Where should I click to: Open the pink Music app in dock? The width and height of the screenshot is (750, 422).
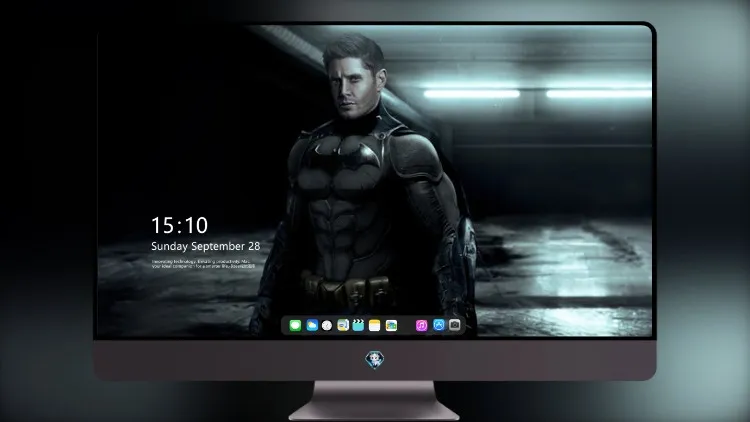(x=421, y=326)
